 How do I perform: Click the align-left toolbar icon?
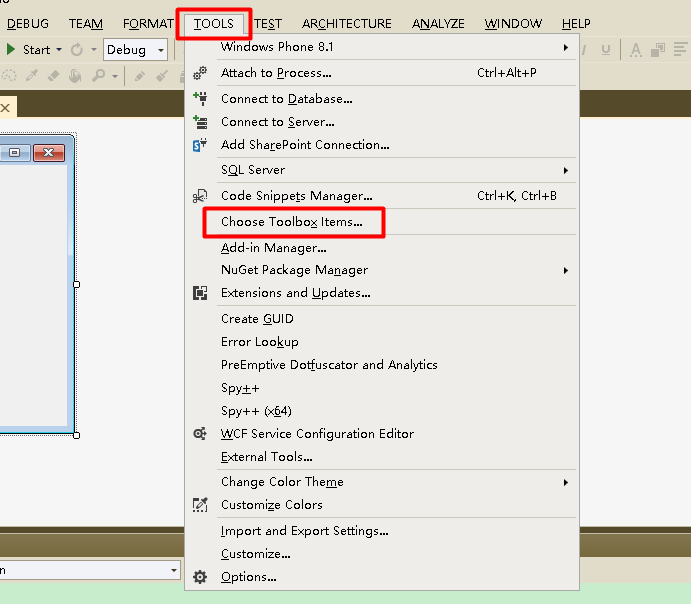point(680,49)
